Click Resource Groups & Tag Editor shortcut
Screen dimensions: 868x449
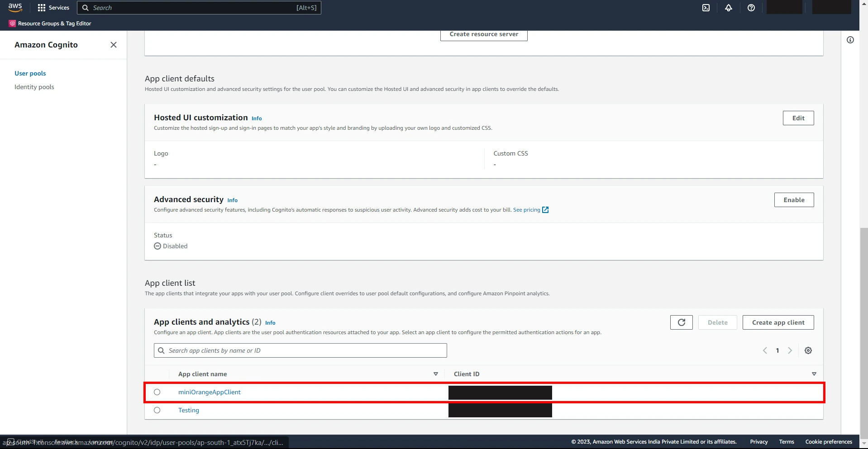pos(50,24)
